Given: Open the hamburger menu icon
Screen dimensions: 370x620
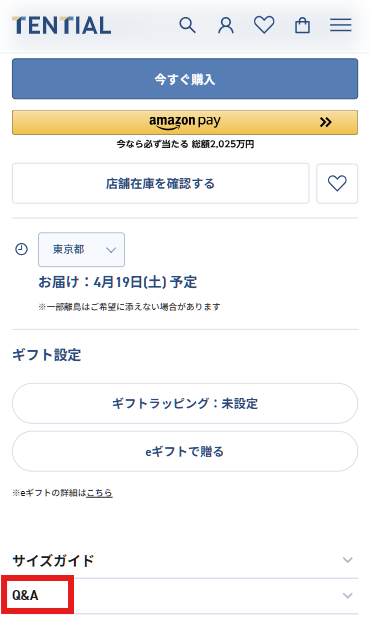Looking at the screenshot, I should click(x=341, y=25).
